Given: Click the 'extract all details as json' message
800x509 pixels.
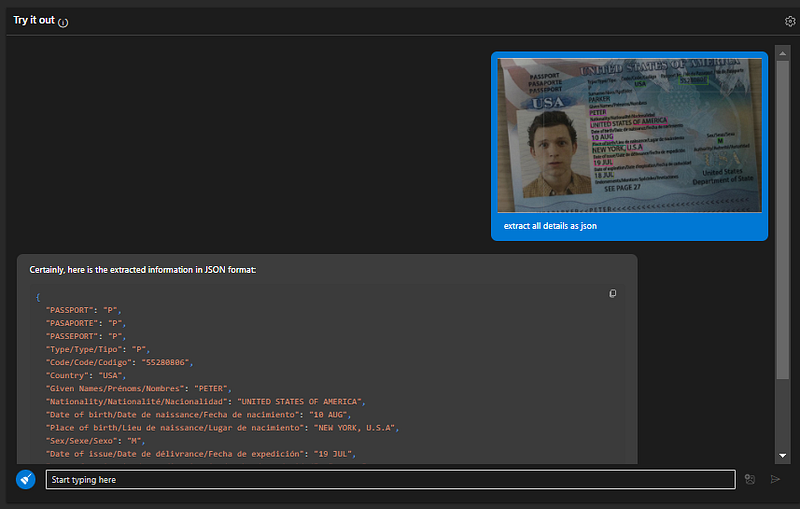Looking at the screenshot, I should [550, 226].
